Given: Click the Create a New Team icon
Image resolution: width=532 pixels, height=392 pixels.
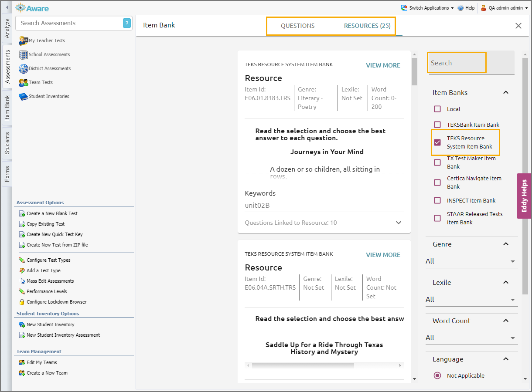Looking at the screenshot, I should point(22,373).
